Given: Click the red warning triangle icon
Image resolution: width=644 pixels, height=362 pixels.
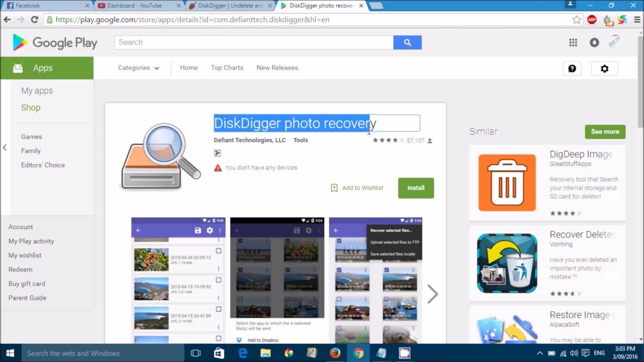Looking at the screenshot, I should coord(218,167).
